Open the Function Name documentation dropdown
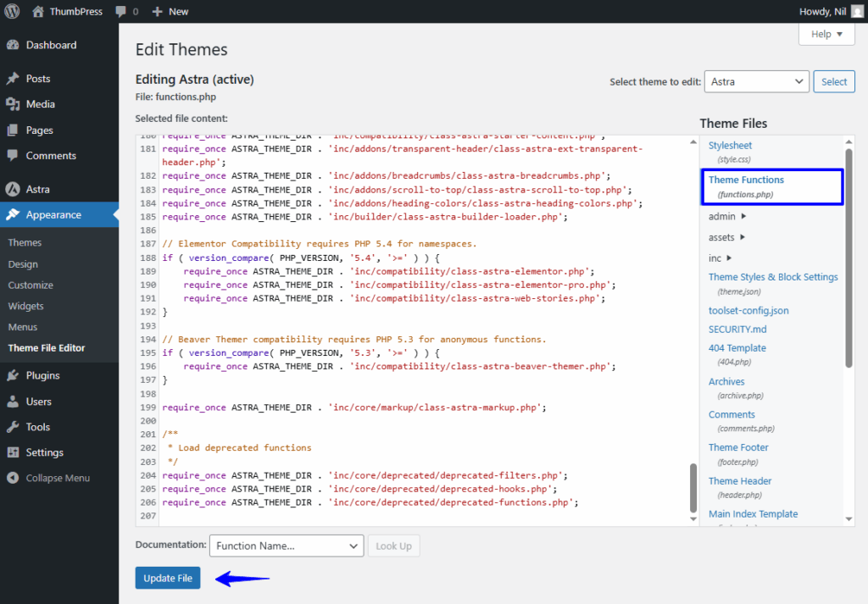 pos(287,546)
